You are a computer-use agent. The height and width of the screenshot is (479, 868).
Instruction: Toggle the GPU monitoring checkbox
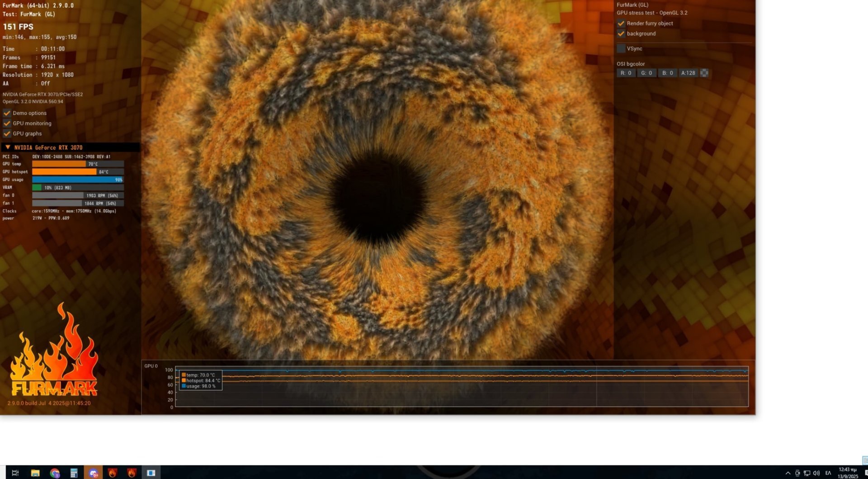pos(7,123)
